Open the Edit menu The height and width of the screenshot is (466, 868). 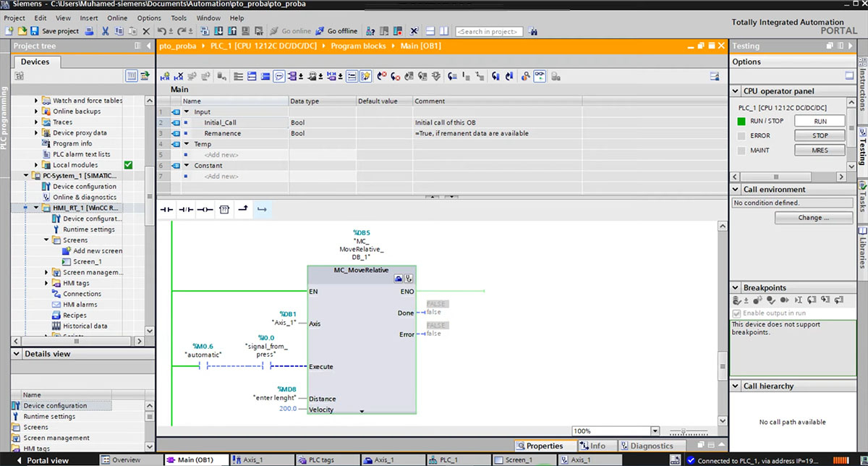[41, 18]
